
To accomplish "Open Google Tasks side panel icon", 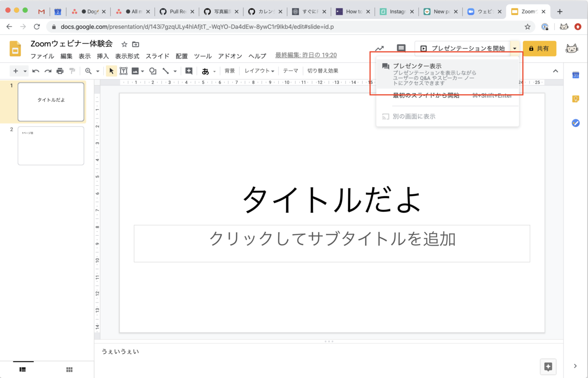I will 576,123.
